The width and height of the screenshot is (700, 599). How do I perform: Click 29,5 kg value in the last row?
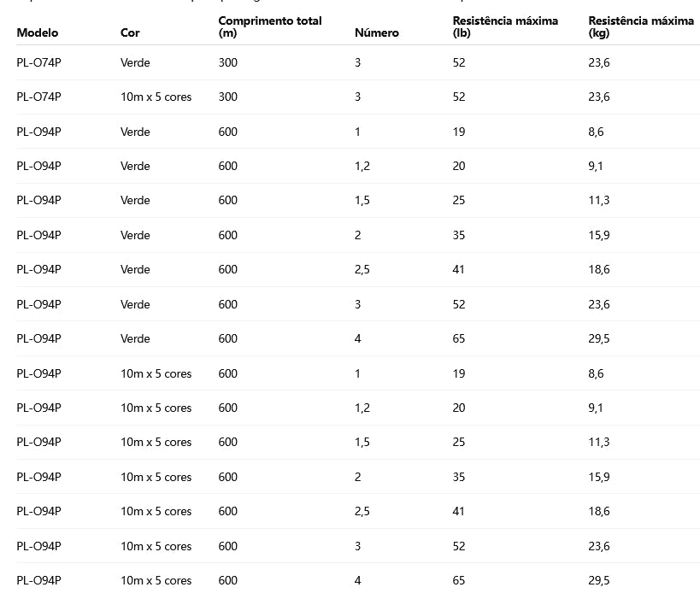click(x=598, y=581)
